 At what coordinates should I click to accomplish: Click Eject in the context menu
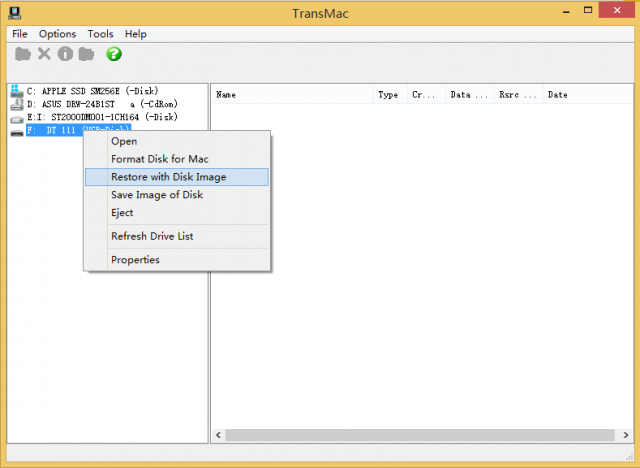tap(177, 213)
